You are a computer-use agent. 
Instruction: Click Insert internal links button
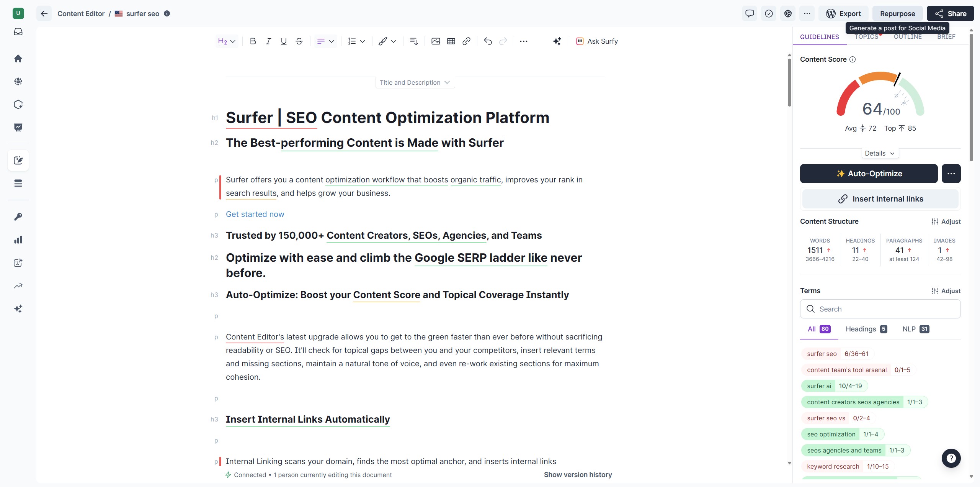point(880,199)
